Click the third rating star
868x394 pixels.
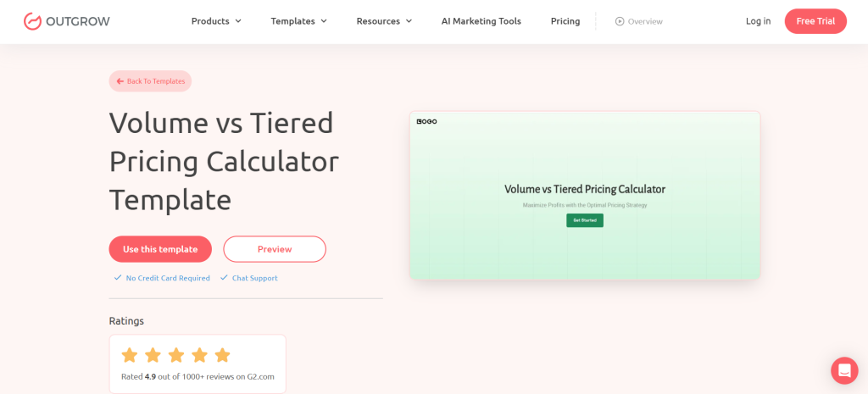(175, 355)
